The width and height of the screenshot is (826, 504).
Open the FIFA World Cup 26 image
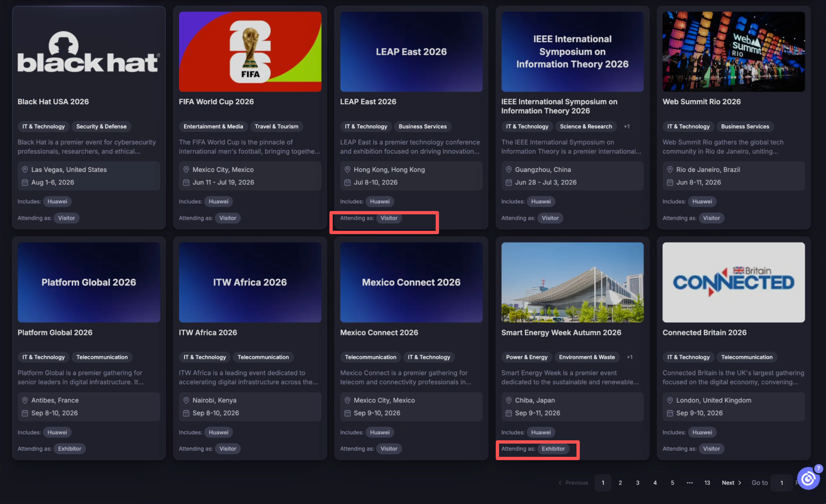[x=250, y=52]
